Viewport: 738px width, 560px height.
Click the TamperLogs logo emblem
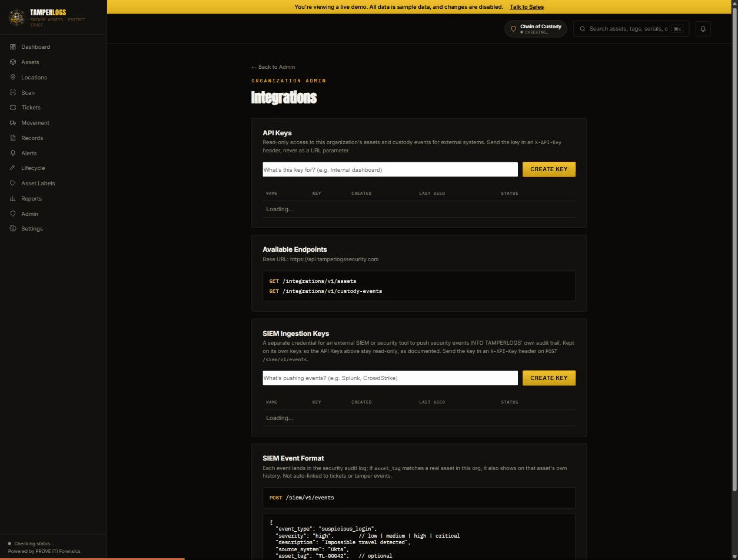(x=16, y=18)
